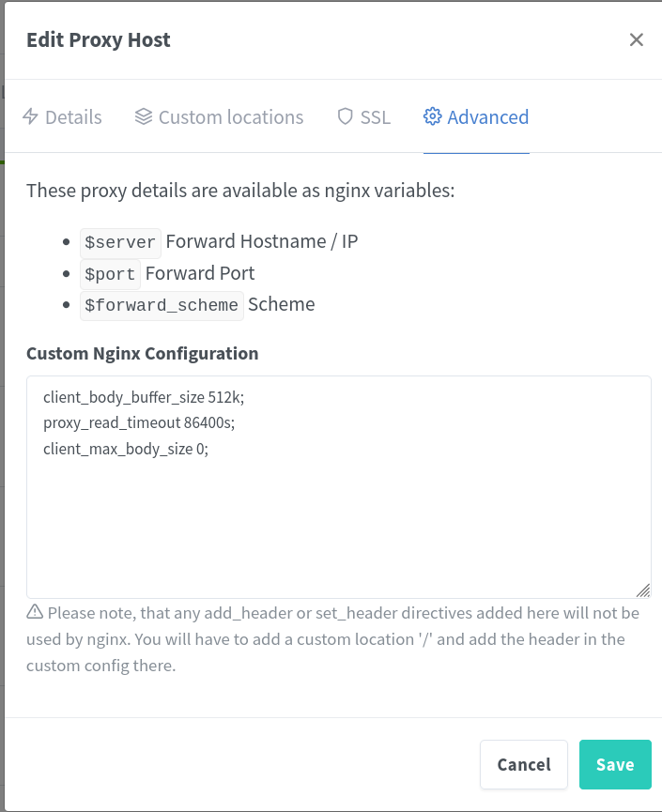This screenshot has width=662, height=812.
Task: Switch to the Details tab
Action: [73, 117]
